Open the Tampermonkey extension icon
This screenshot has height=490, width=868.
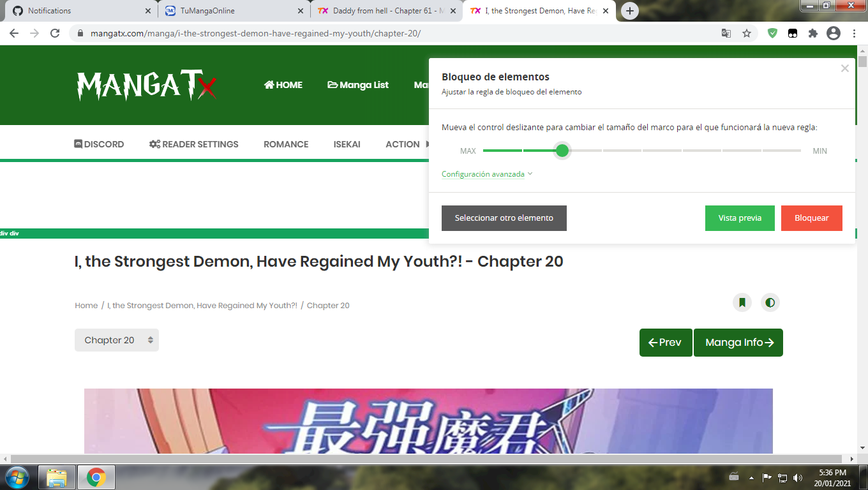click(x=792, y=33)
